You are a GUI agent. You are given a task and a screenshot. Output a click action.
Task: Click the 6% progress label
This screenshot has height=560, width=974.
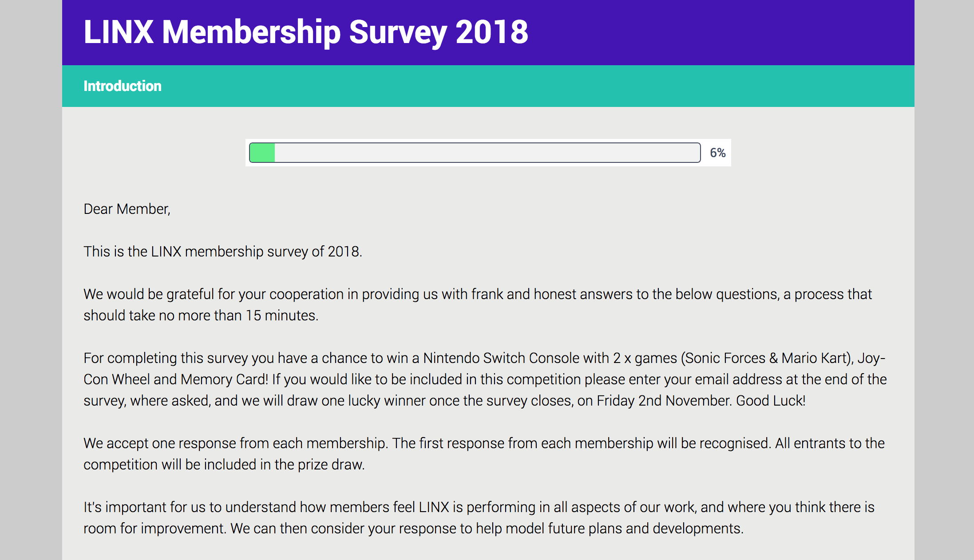(717, 153)
